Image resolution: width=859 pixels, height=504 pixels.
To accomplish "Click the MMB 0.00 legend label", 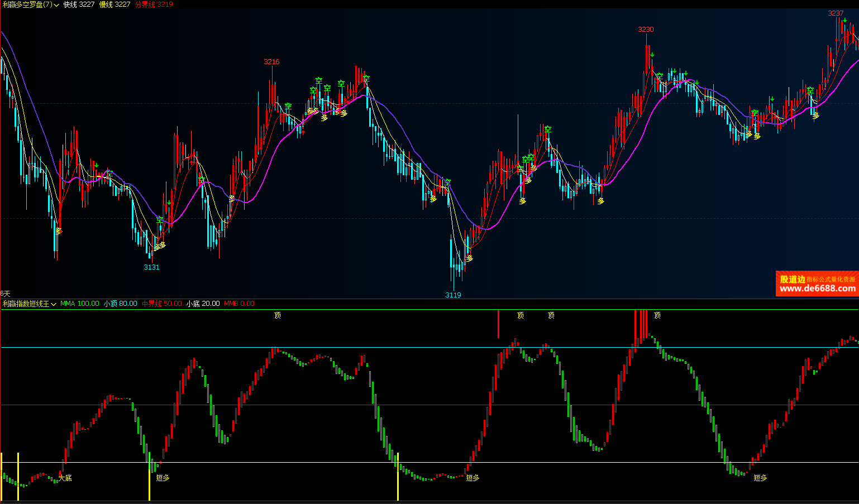I will [239, 304].
